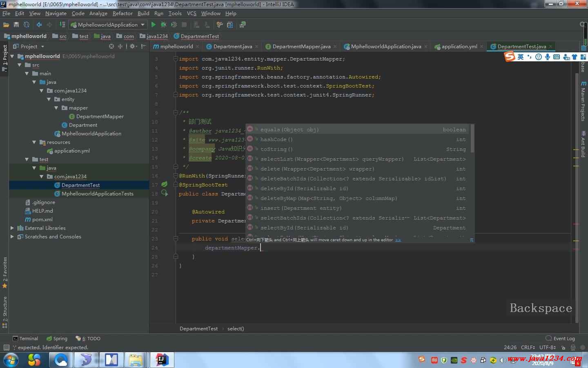Toggle file read-only lock icon
Viewport: 588px width, 368px height.
pyautogui.click(x=563, y=348)
